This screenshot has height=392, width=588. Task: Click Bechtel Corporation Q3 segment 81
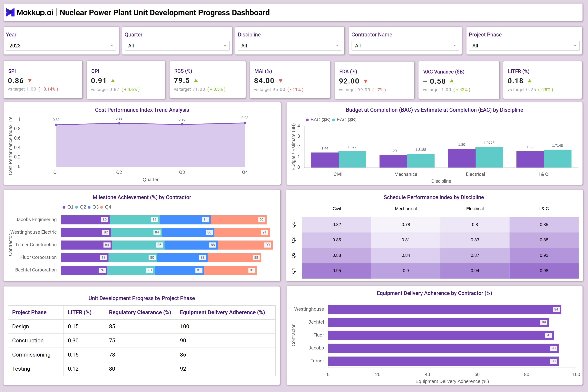pyautogui.click(x=179, y=270)
